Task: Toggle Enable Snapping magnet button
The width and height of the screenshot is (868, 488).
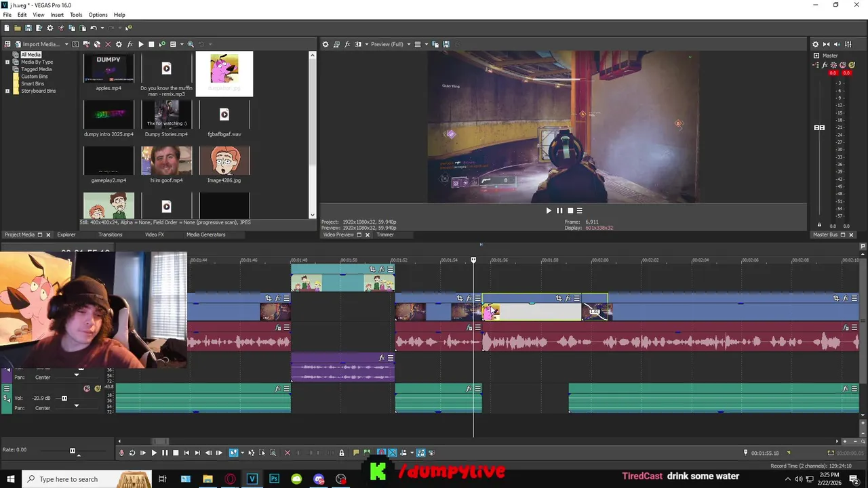Action: click(x=382, y=453)
